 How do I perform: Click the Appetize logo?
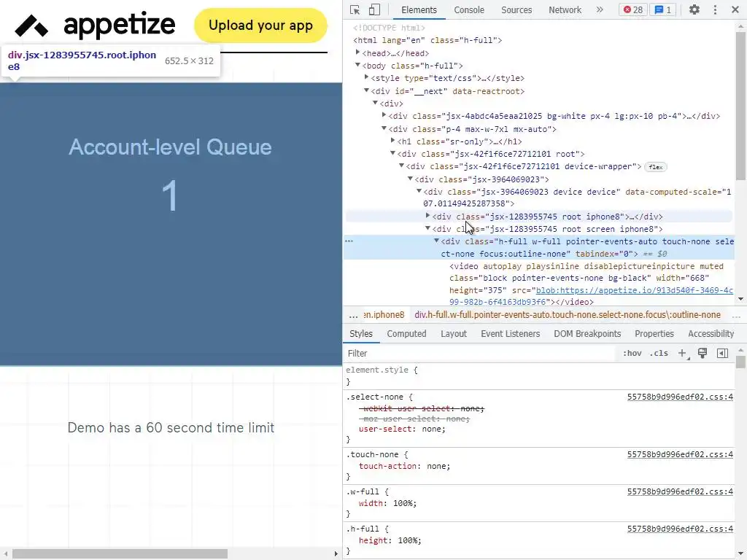[96, 26]
